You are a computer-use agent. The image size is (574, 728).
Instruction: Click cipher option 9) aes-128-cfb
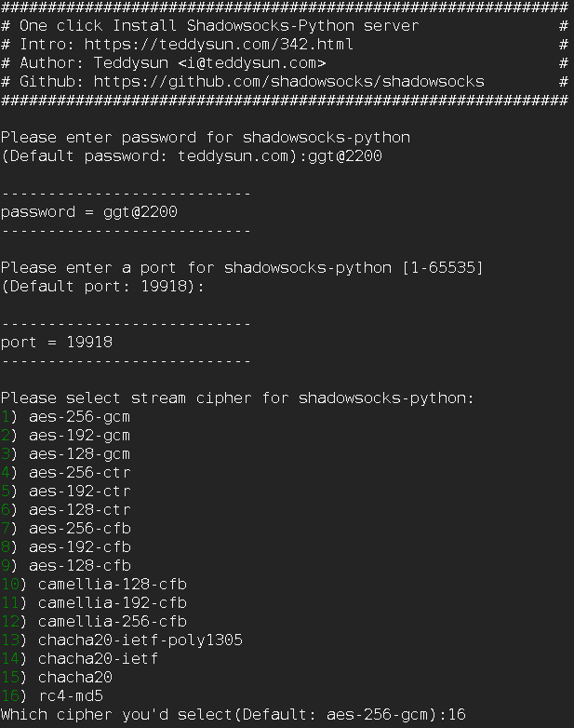click(x=66, y=565)
